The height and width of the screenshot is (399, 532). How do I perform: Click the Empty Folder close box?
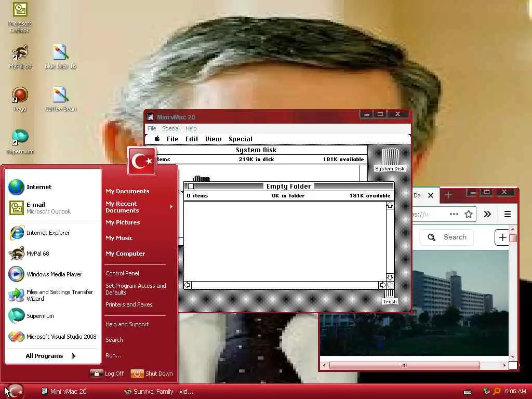pyautogui.click(x=191, y=187)
